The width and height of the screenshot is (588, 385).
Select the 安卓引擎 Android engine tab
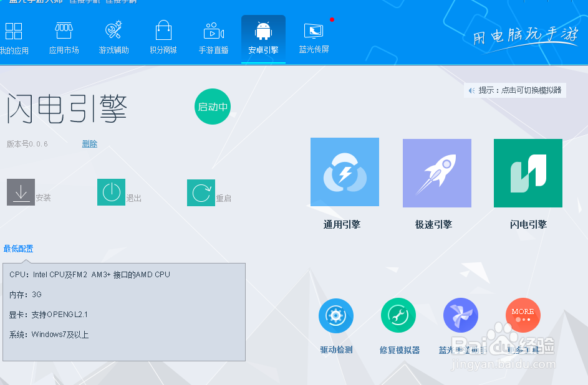263,39
